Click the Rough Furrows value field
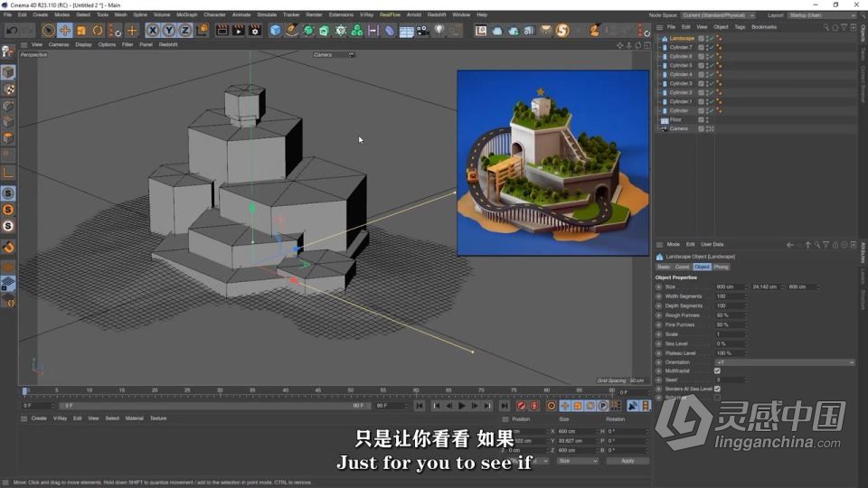 coord(731,315)
